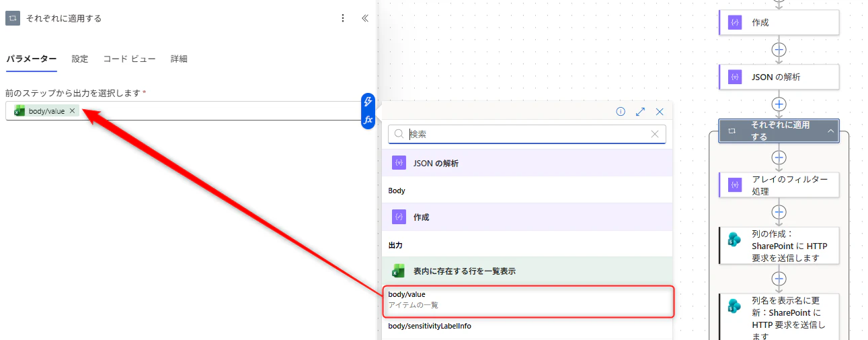Add step above 列名を表示名に更新 card

click(x=779, y=278)
